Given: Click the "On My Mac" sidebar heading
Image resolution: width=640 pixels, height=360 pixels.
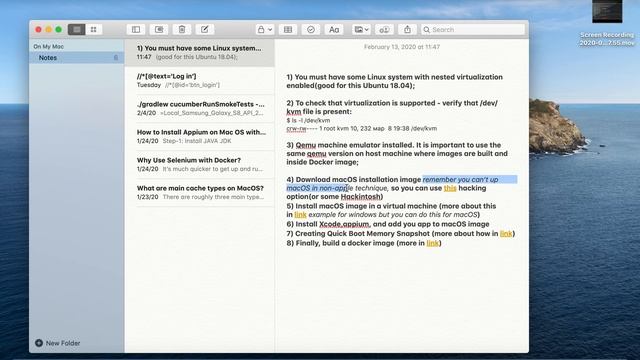Looking at the screenshot, I should (49, 47).
